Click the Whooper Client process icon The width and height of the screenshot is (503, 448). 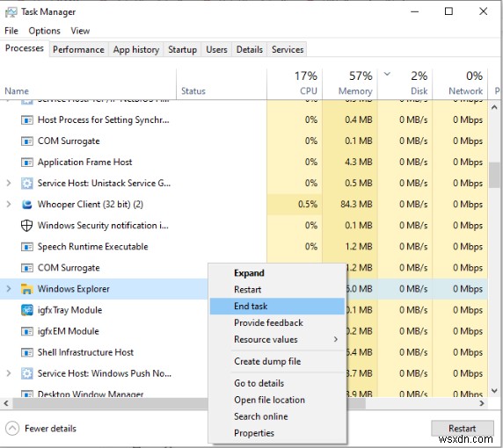tap(27, 205)
